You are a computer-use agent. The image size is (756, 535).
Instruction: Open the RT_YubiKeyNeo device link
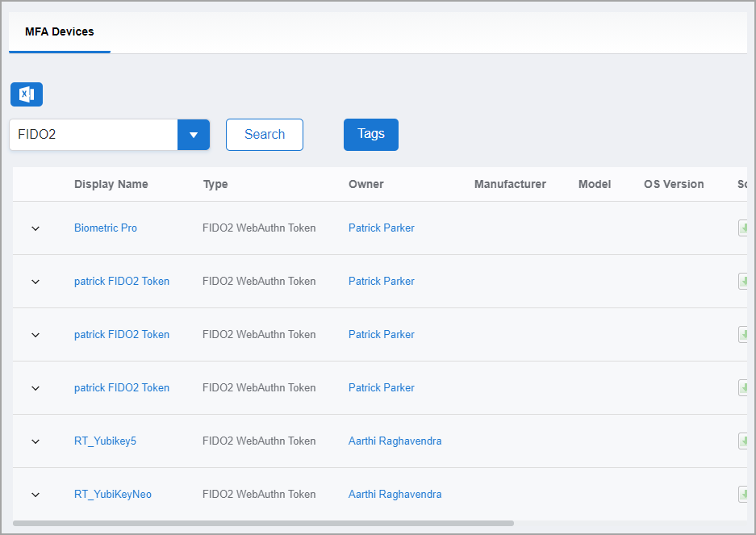point(113,495)
